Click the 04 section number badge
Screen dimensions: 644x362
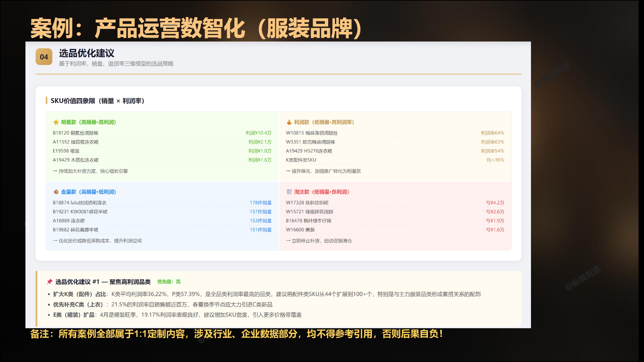pyautogui.click(x=44, y=57)
